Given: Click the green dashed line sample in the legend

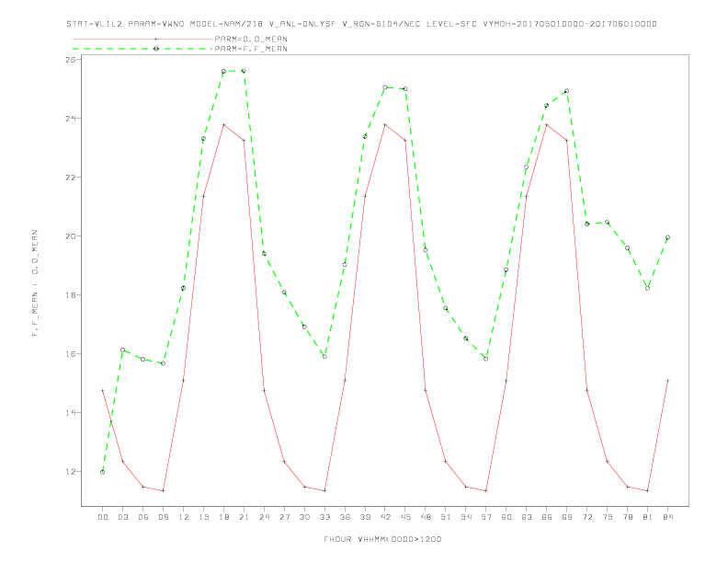Looking at the screenshot, I should [142, 49].
